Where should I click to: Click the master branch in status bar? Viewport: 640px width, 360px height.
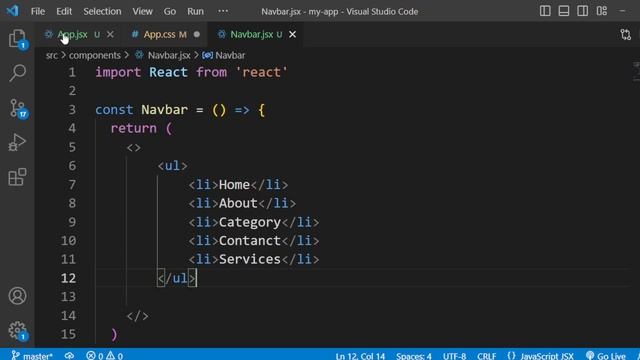(32, 356)
